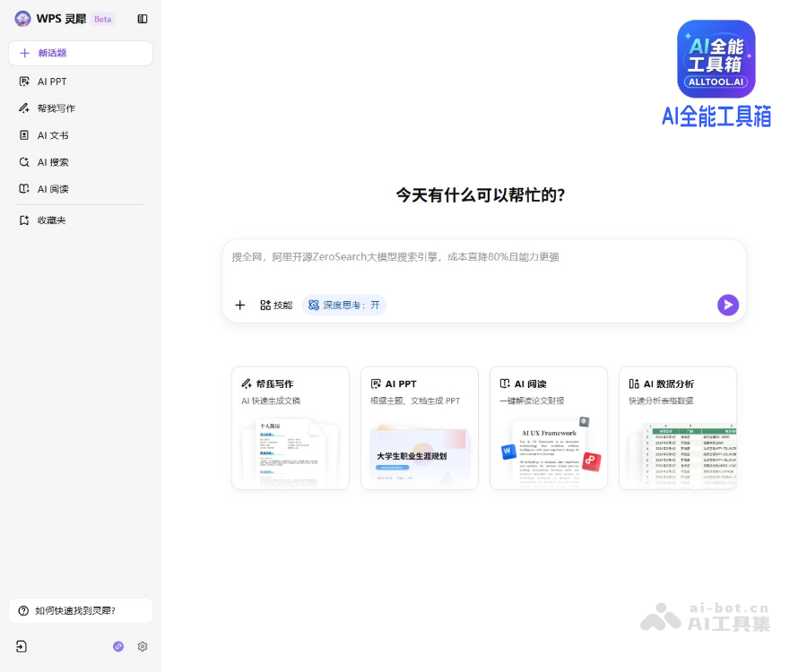
Task: Click the document icon beside AI 文书
Action: pyautogui.click(x=24, y=135)
